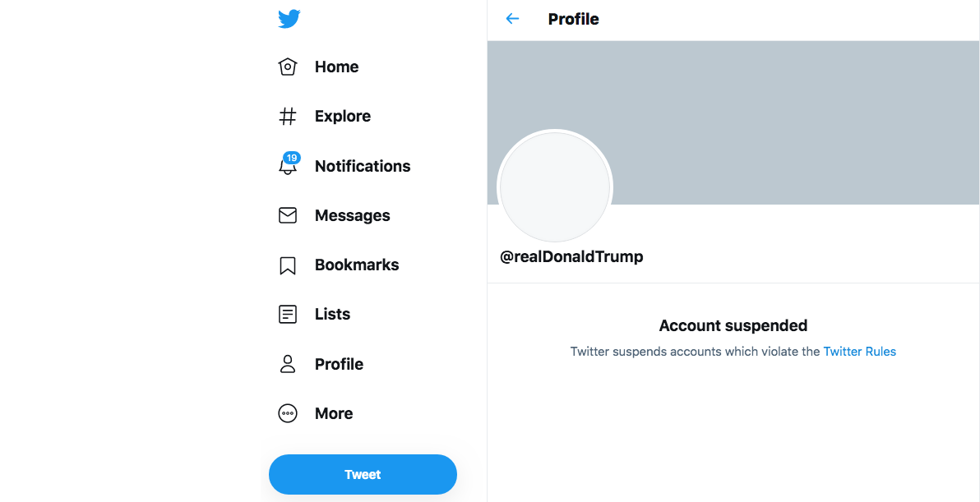
Task: Follow the Twitter Rules link
Action: point(859,352)
